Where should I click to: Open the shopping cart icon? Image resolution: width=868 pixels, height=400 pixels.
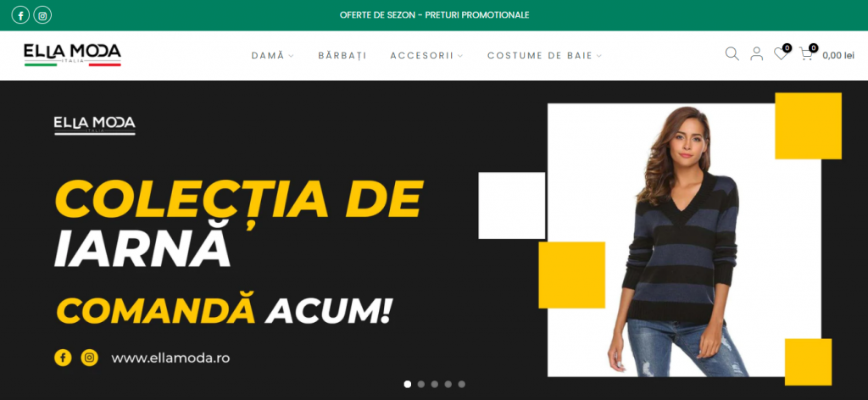point(806,53)
